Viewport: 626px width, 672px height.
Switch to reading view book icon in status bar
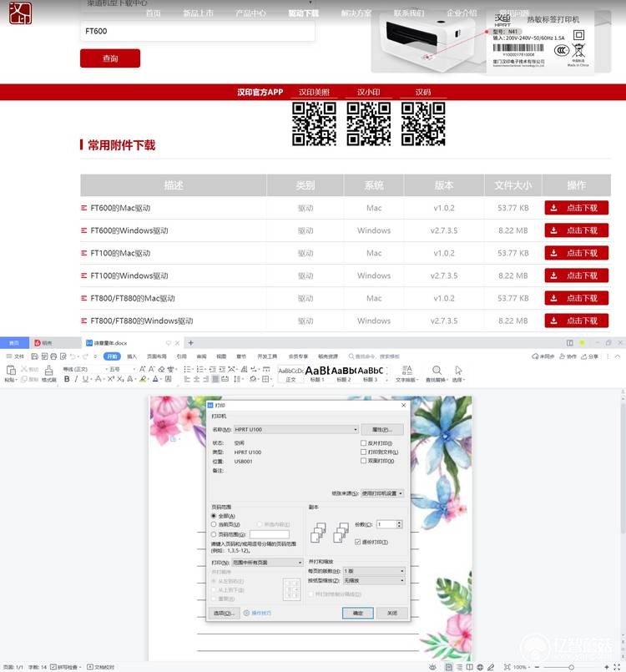tap(470, 667)
